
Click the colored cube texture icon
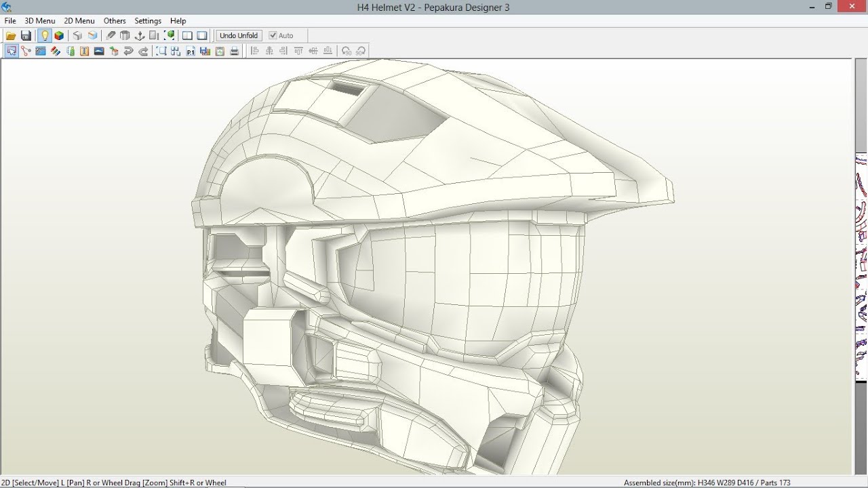coord(59,36)
